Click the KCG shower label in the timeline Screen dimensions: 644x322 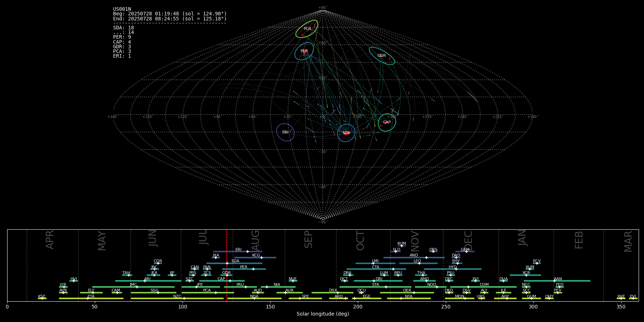(256, 255)
